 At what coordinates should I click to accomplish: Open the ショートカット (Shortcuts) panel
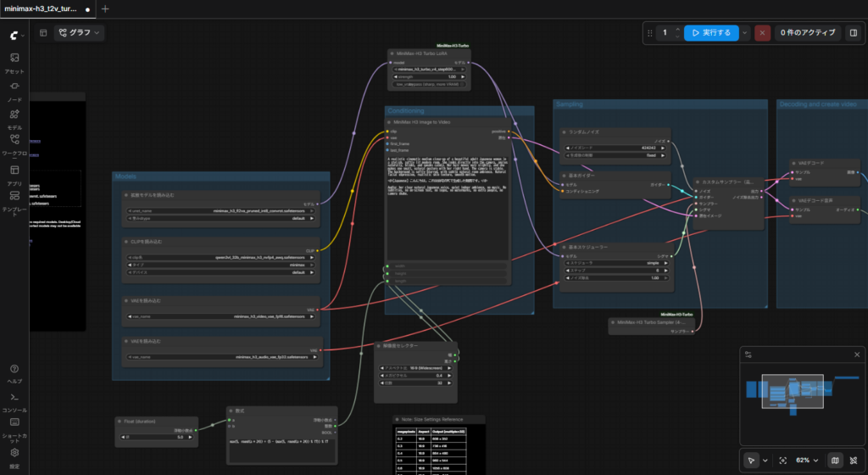point(14,430)
